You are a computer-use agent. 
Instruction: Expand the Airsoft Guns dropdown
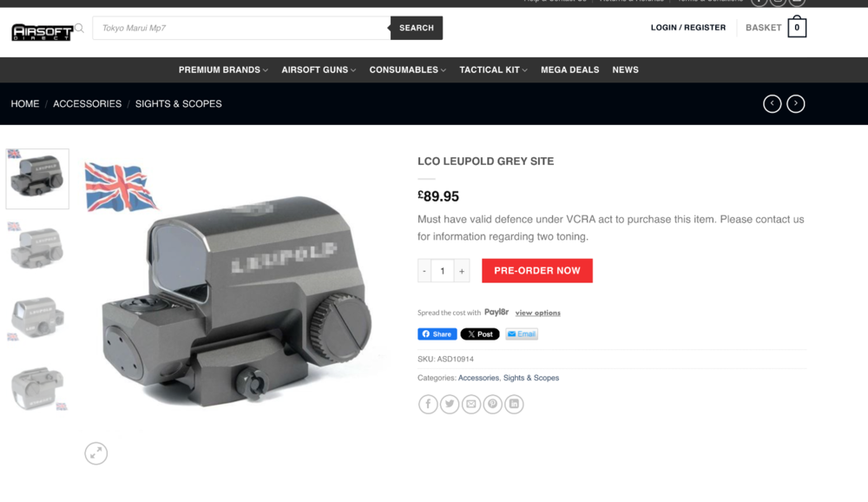[319, 69]
